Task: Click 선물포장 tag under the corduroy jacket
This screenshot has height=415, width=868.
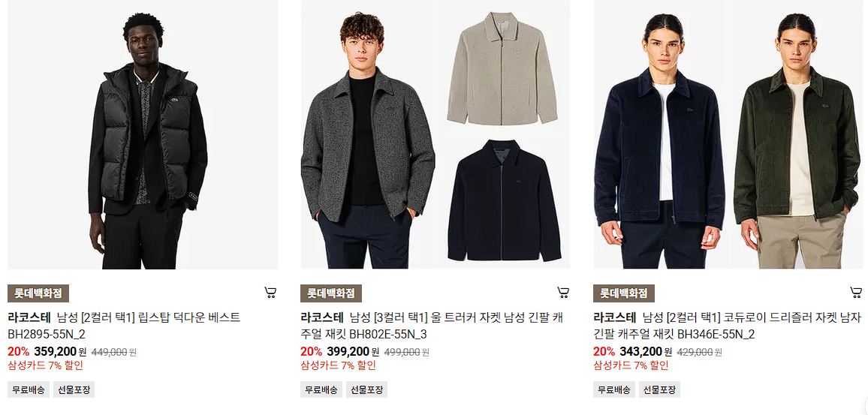Action: 660,389
